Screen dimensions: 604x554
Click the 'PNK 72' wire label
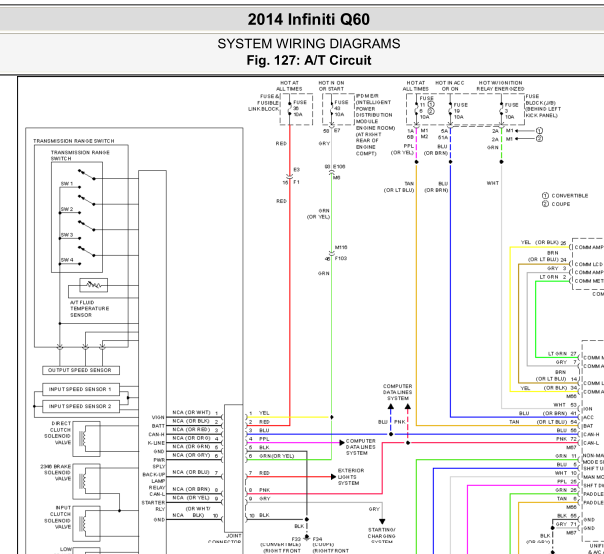(x=567, y=439)
